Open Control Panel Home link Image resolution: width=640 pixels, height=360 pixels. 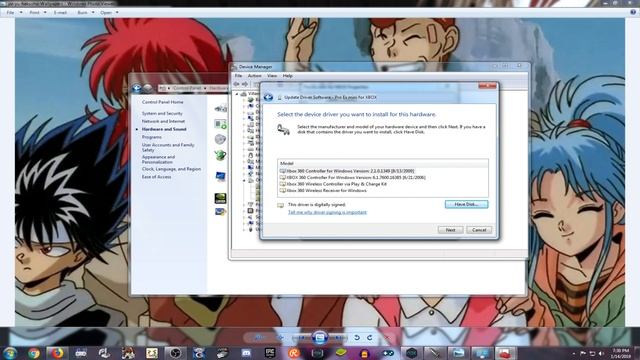coord(162,102)
